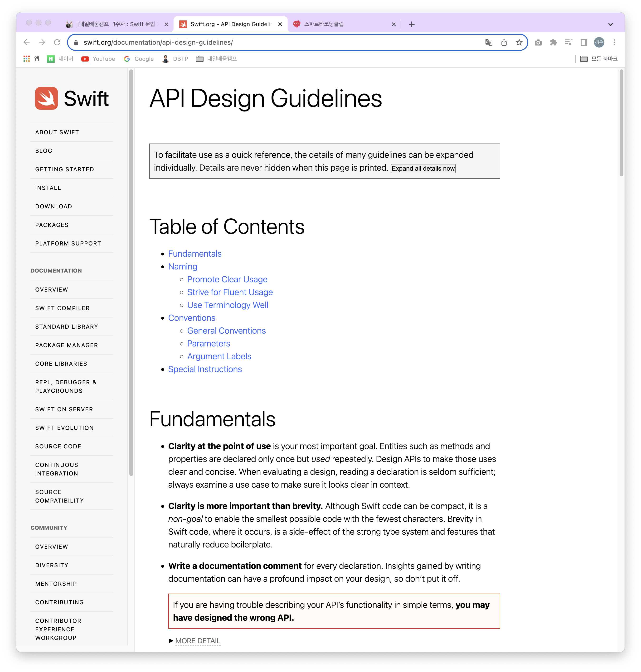The height and width of the screenshot is (672, 641).
Task: Open the Google Translate icon in address bar
Action: tap(489, 42)
